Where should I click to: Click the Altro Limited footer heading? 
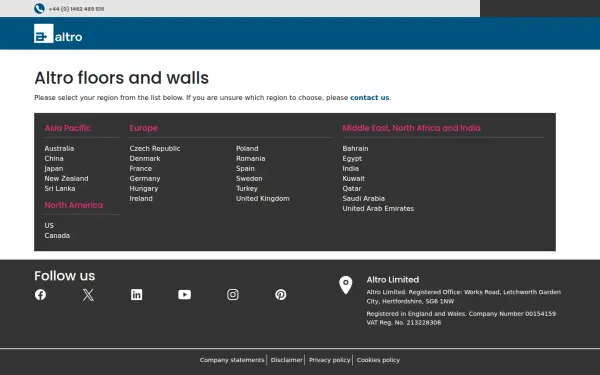click(393, 280)
